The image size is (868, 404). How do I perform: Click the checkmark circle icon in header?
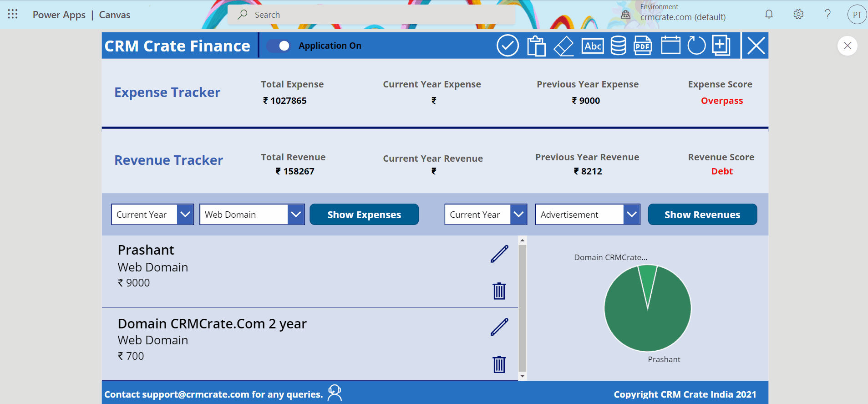tap(508, 46)
